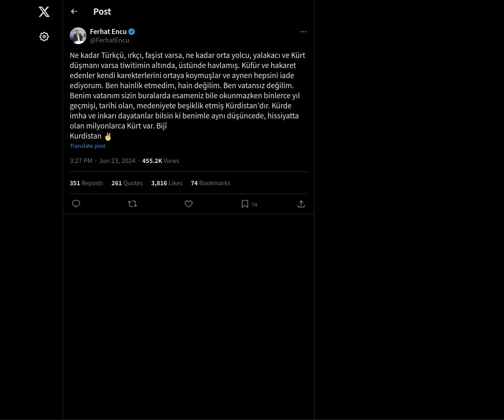Click the Post page heading
The image size is (504, 420).
click(x=102, y=11)
